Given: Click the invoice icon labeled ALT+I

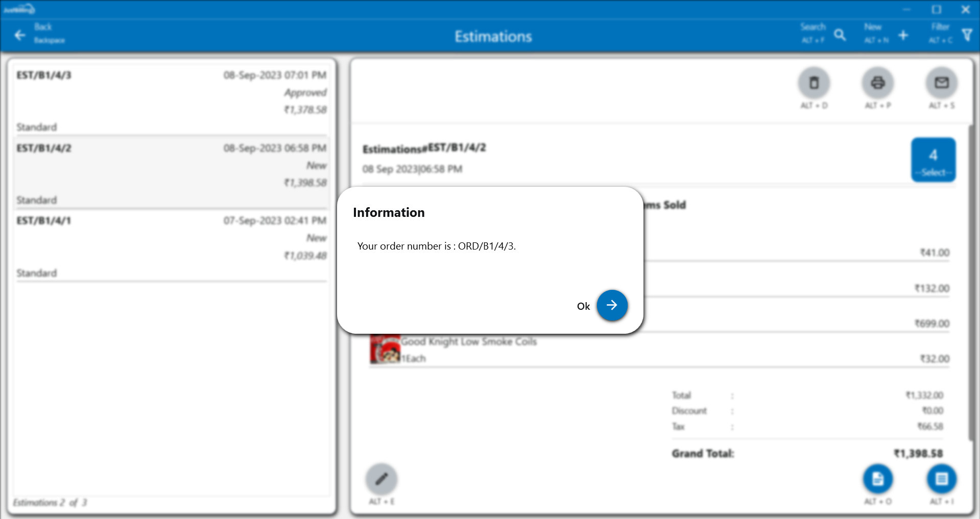Looking at the screenshot, I should 941,479.
